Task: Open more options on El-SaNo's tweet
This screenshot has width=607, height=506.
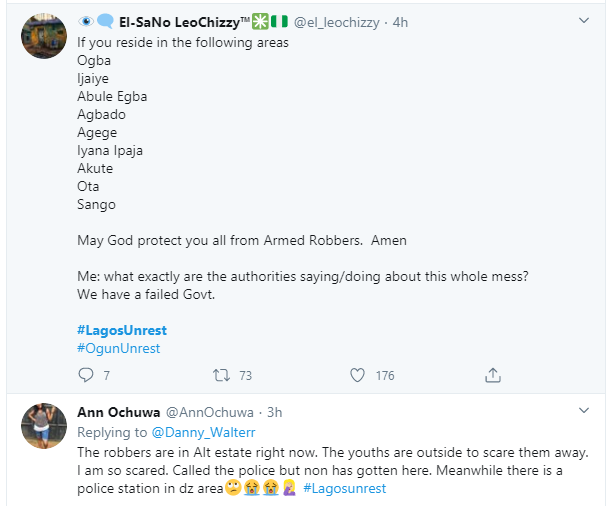Action: coord(585,20)
